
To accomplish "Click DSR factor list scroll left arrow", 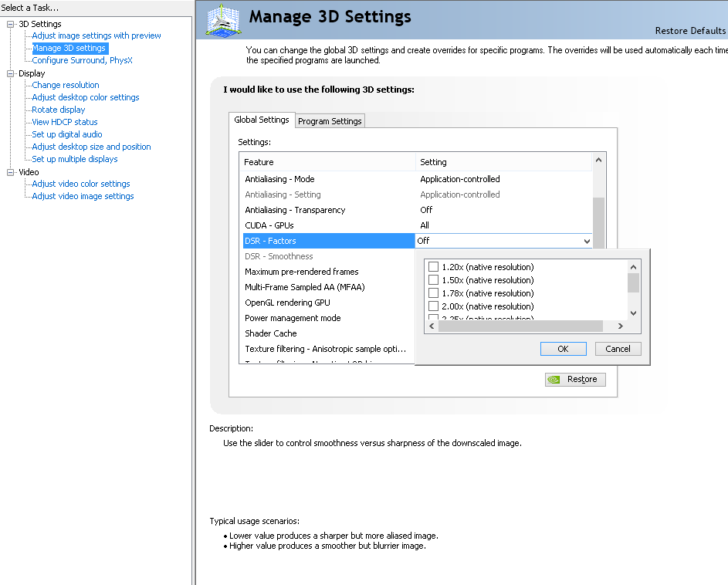I will [x=432, y=326].
